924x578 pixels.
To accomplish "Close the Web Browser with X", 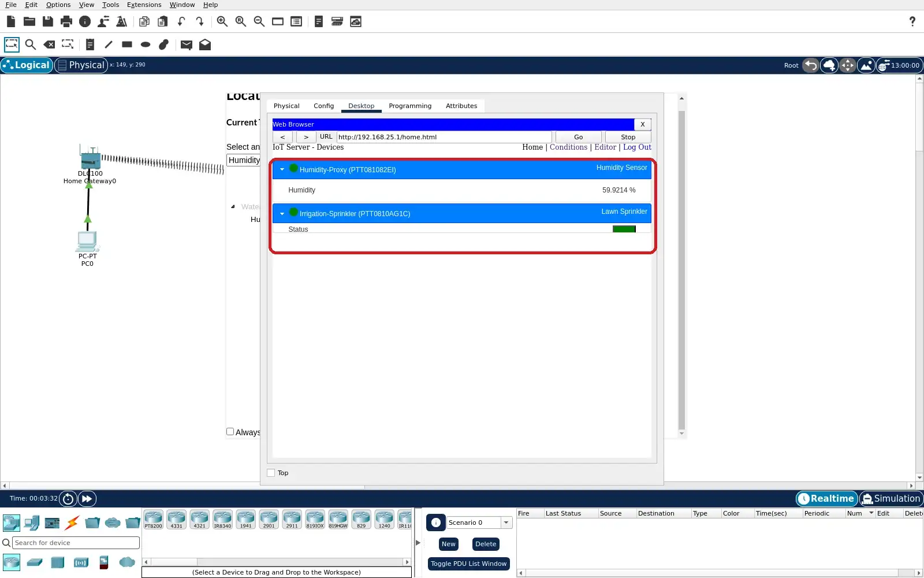I will (642, 124).
